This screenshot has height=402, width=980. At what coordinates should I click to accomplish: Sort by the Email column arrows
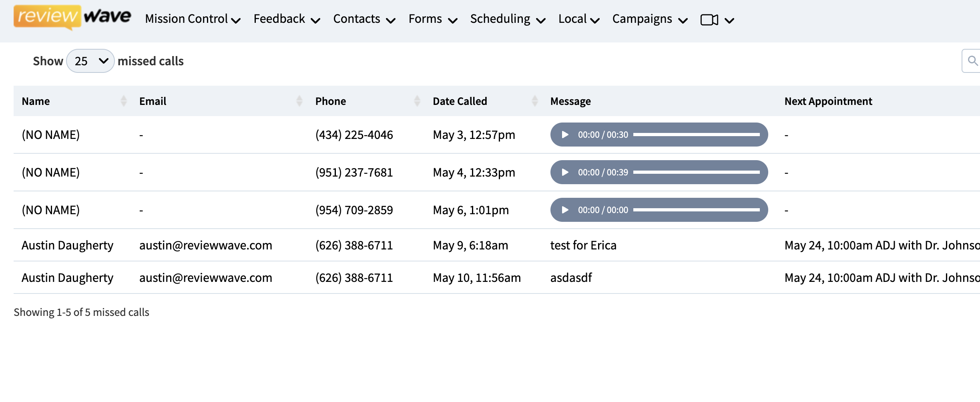(x=299, y=101)
